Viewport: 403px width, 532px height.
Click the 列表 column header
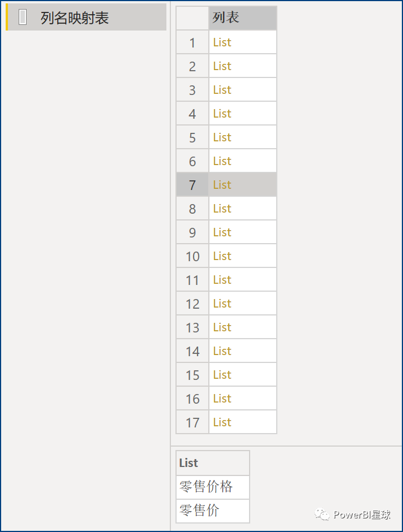[x=226, y=18]
